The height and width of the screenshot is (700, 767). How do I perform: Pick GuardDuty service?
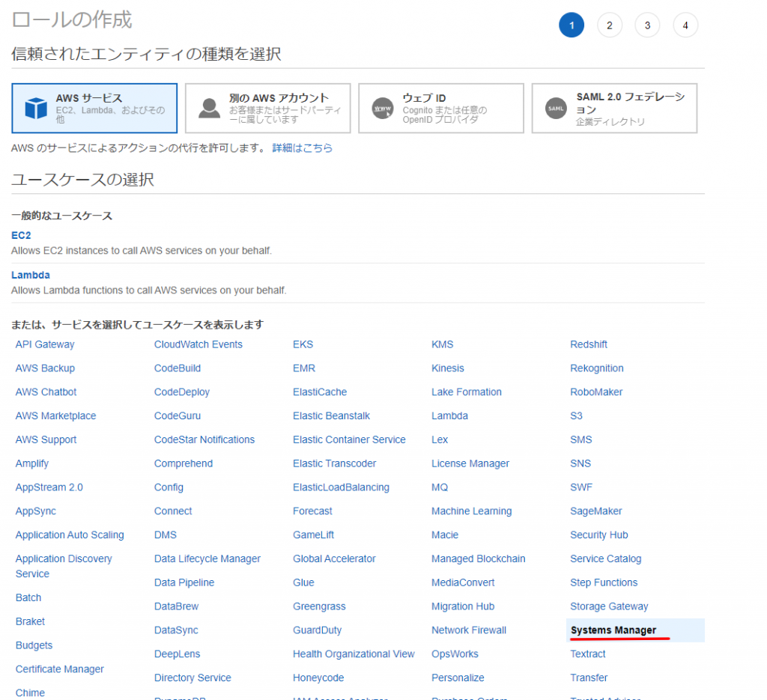[x=318, y=630]
